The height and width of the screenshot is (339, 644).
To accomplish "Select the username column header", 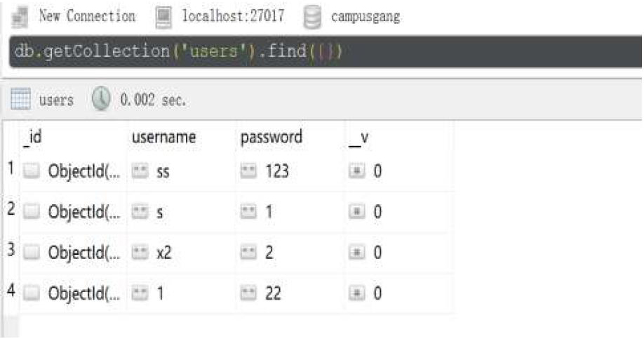I will [164, 137].
